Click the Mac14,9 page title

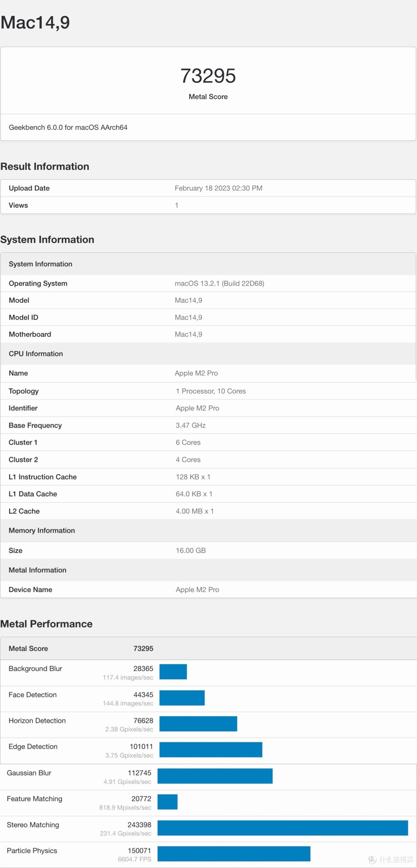pos(35,22)
